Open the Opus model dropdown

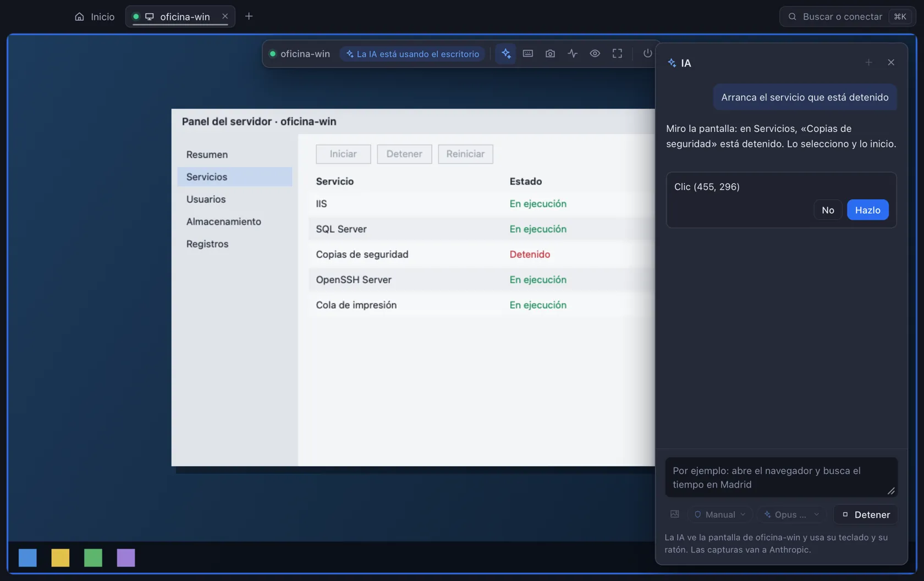click(791, 514)
